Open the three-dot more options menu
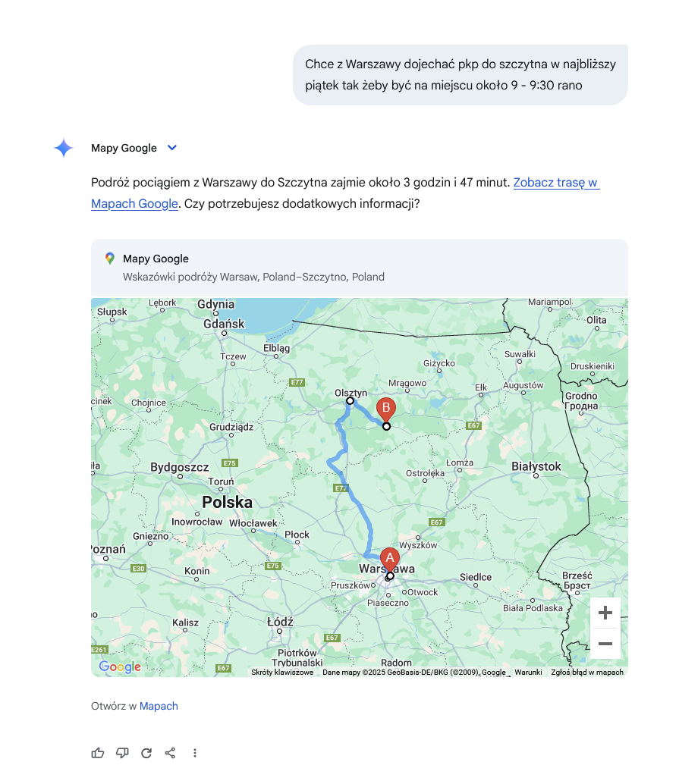The height and width of the screenshot is (784, 679). (x=195, y=753)
